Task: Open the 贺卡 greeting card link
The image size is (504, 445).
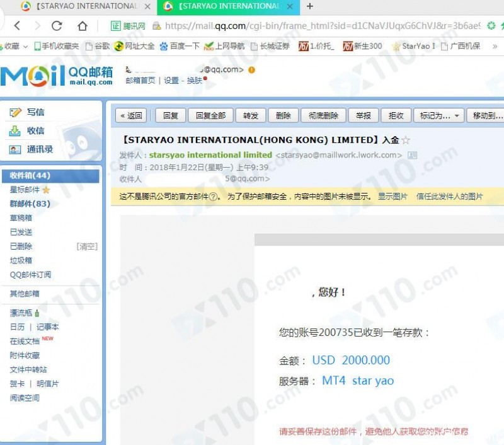Action: pos(17,384)
